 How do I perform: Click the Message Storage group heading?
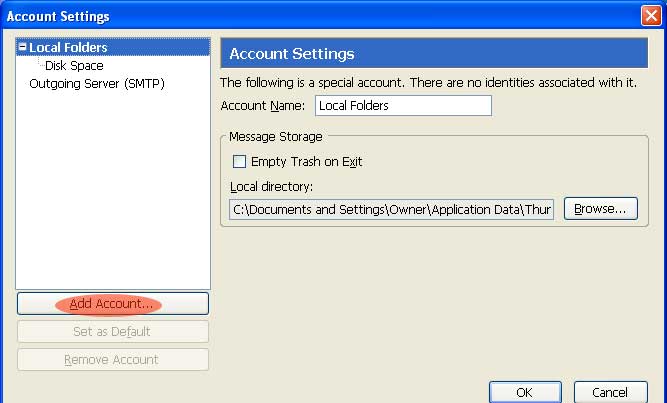tap(275, 136)
